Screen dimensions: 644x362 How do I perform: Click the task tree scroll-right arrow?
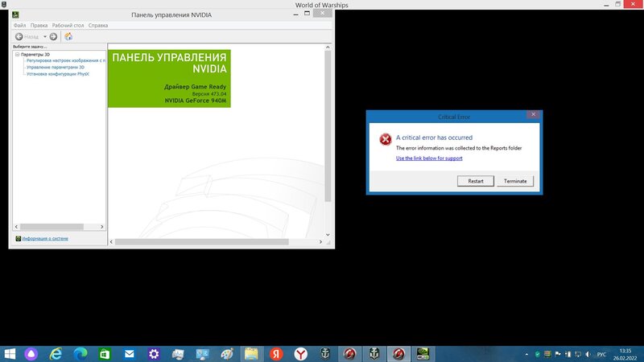(x=102, y=227)
